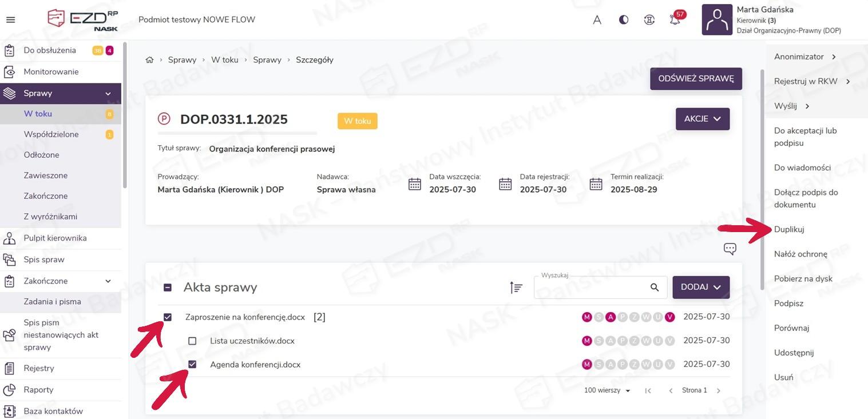Click the search magnifier icon in Wyszukaj
Image resolution: width=868 pixels, height=419 pixels.
(655, 288)
